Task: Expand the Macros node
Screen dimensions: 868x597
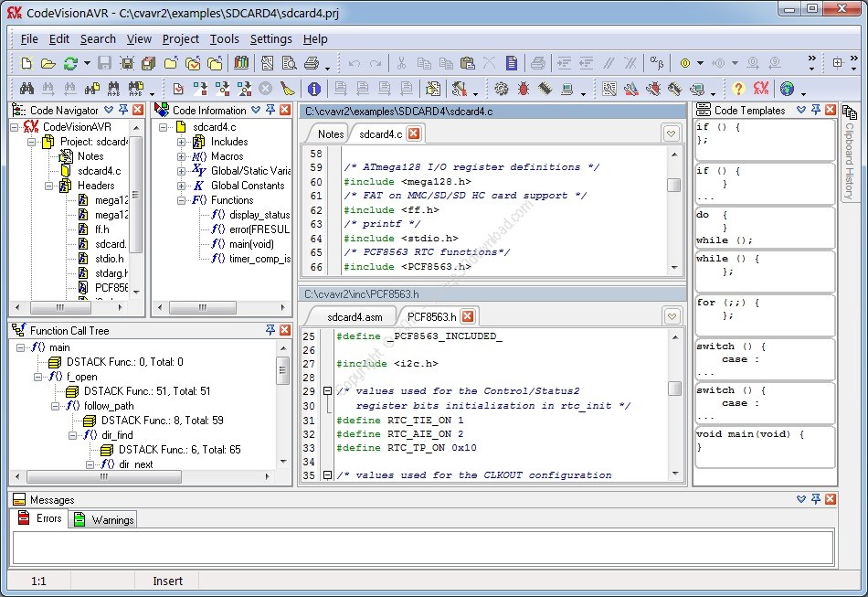Action: [181, 156]
